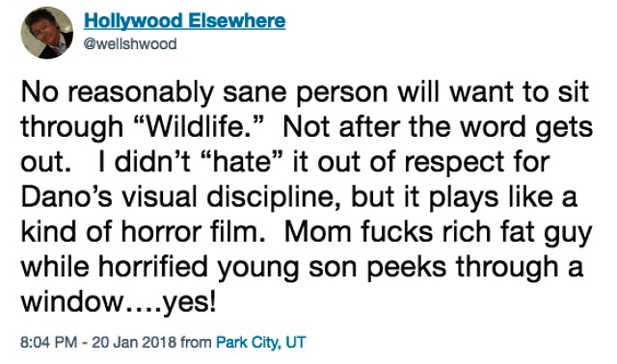Click "UT" in the location link
Screen dimensions: 617x364
296,342
